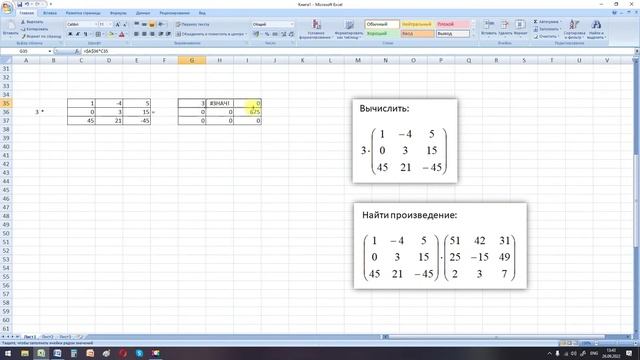This screenshot has height=360, width=640.
Task: Increase the decimal places
Action: click(284, 34)
